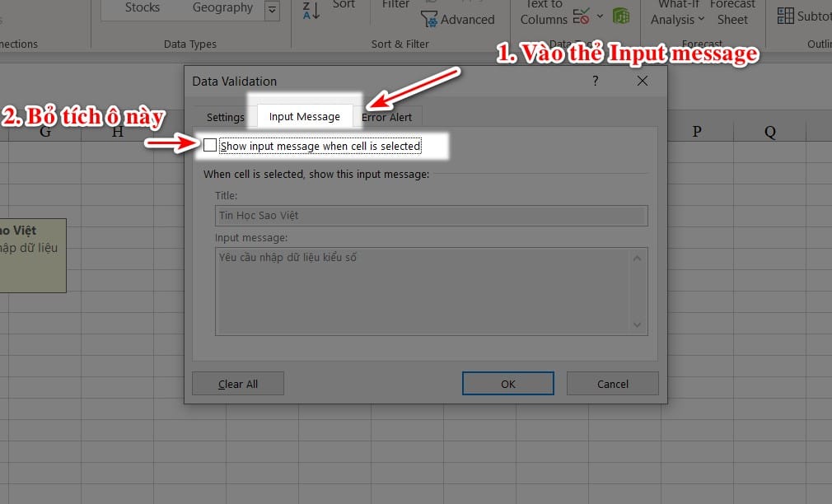
Task: Click the Subtotal icon in Outline group
Action: tap(785, 16)
